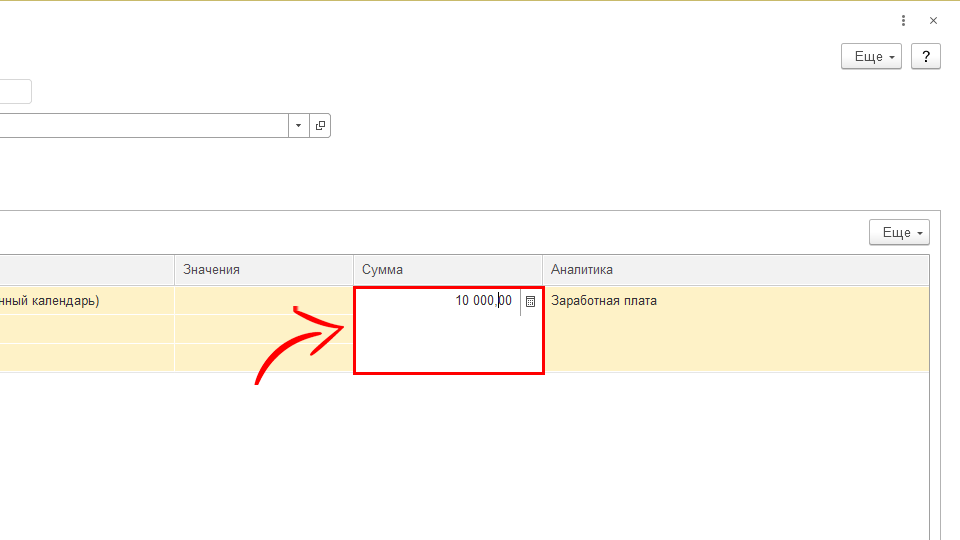Expand the Еще menu above the table
This screenshot has height=540, width=960.
899,232
